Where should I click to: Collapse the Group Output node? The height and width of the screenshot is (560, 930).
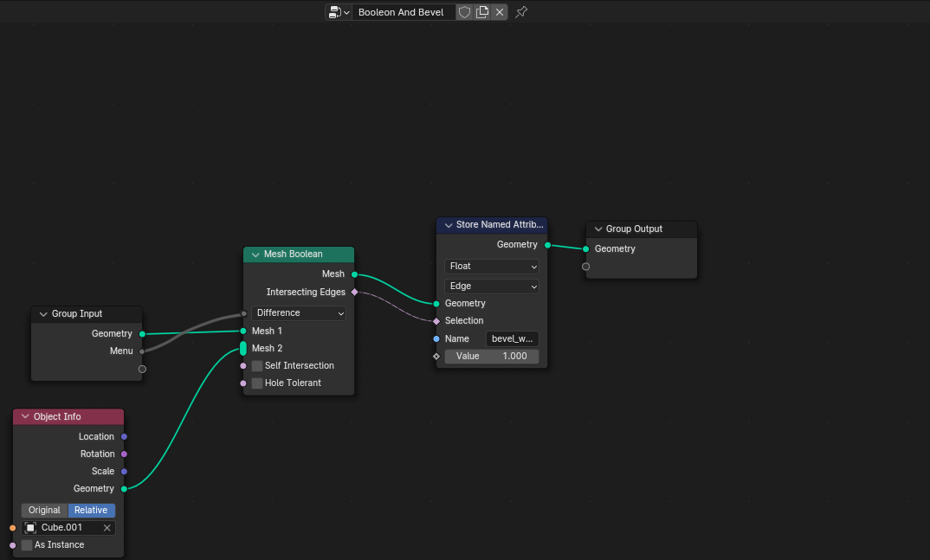click(x=598, y=229)
